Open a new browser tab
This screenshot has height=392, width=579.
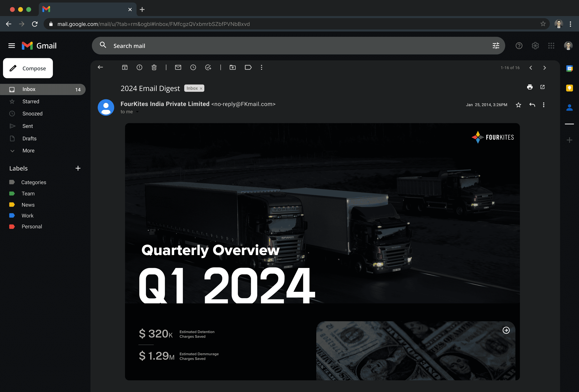point(142,10)
